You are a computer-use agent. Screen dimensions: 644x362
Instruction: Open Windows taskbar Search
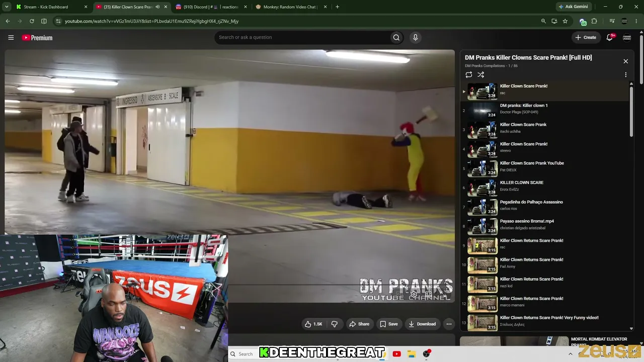(242, 354)
